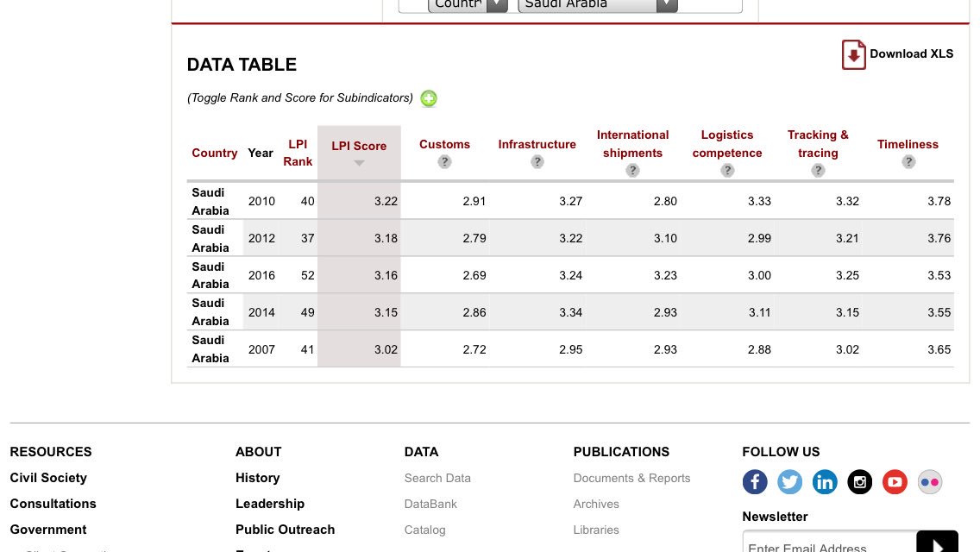Viewport: 980px width, 552px height.
Task: Open Public Outreach link
Action: 285,530
